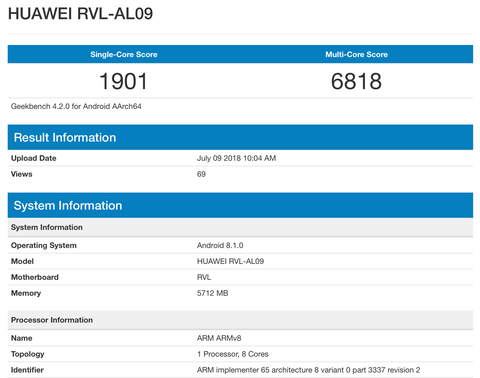Click the Motherboard label

[x=35, y=277]
